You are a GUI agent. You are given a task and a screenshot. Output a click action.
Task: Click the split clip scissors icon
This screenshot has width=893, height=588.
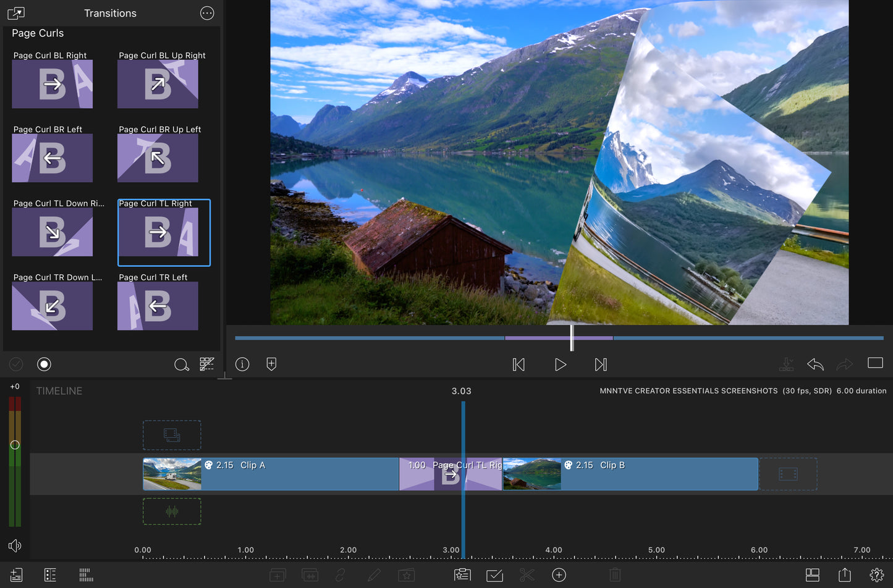tap(527, 575)
